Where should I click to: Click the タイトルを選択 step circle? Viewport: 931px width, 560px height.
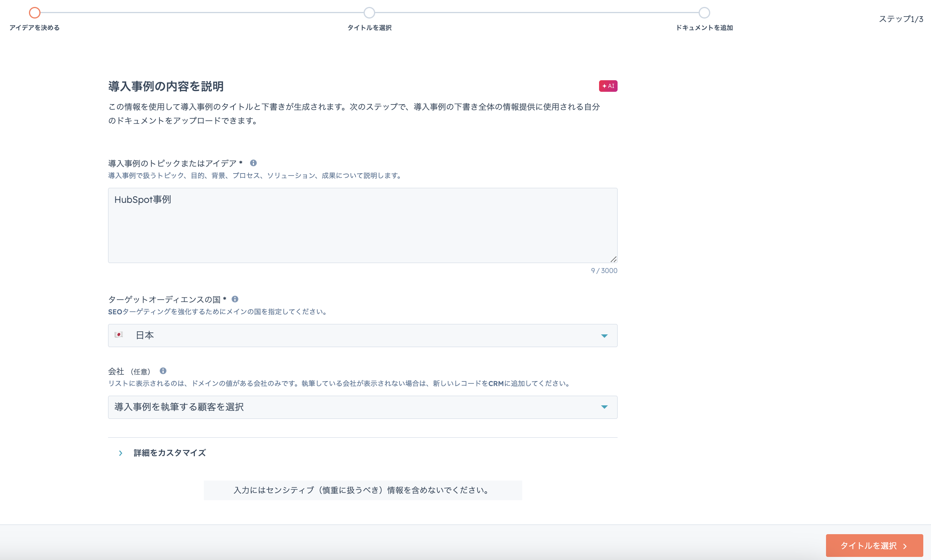tap(369, 13)
